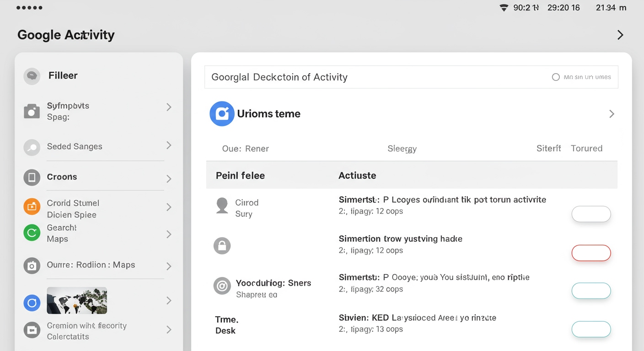Switch to the Oue: Rener tab
The image size is (644, 351).
245,149
